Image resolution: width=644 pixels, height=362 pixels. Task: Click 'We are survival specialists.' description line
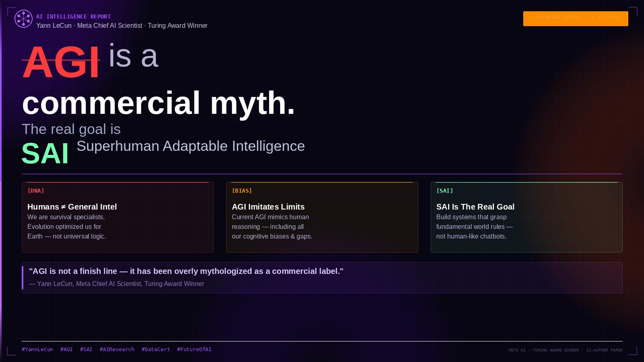(x=66, y=217)
